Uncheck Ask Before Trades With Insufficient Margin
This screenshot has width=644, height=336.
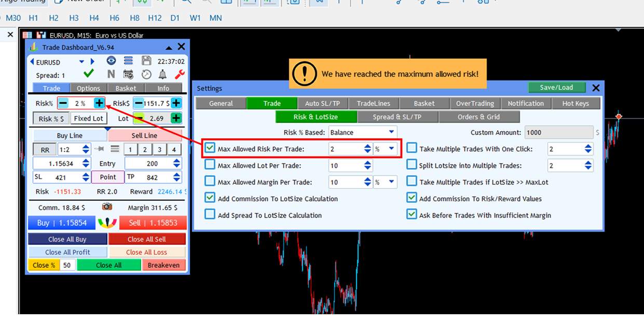tap(412, 214)
